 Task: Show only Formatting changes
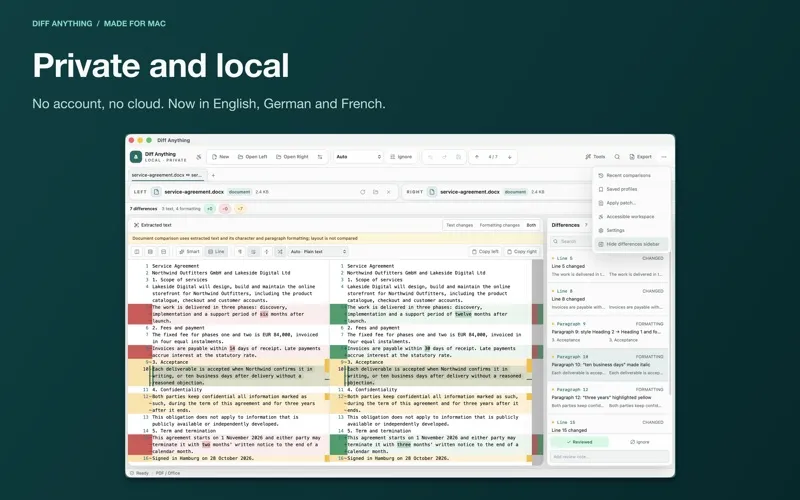pos(499,225)
